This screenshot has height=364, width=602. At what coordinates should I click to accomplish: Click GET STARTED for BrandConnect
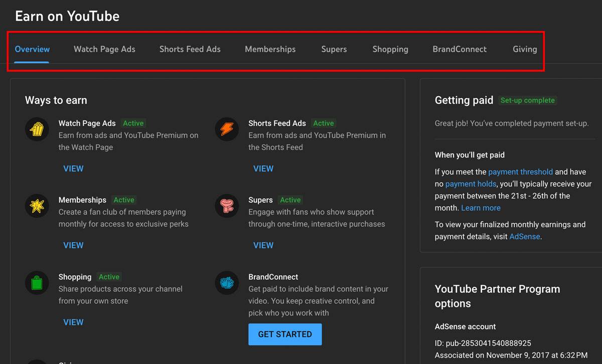tap(285, 334)
